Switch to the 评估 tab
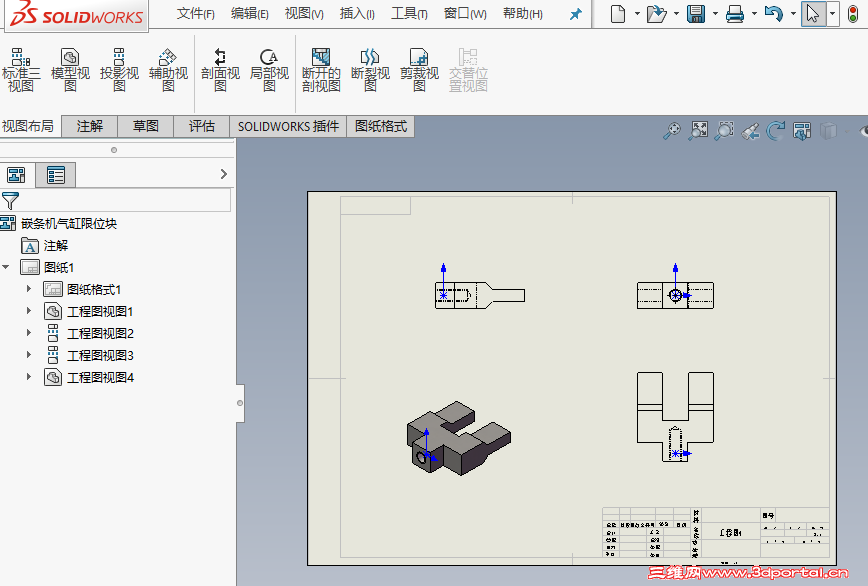 coord(202,127)
